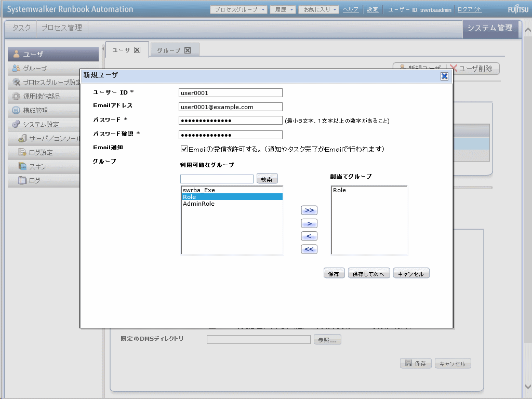
Task: Click the log icon in sidebar
Action: pos(22,180)
